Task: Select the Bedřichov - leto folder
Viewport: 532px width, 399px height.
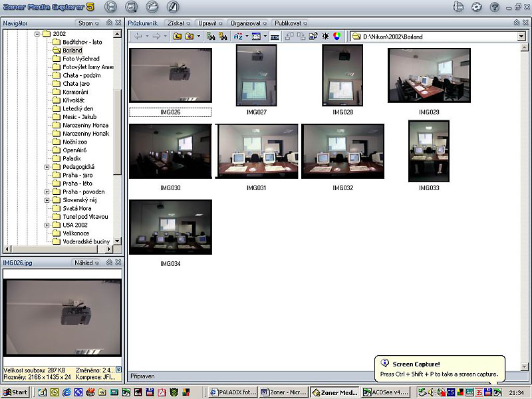Action: [82, 42]
